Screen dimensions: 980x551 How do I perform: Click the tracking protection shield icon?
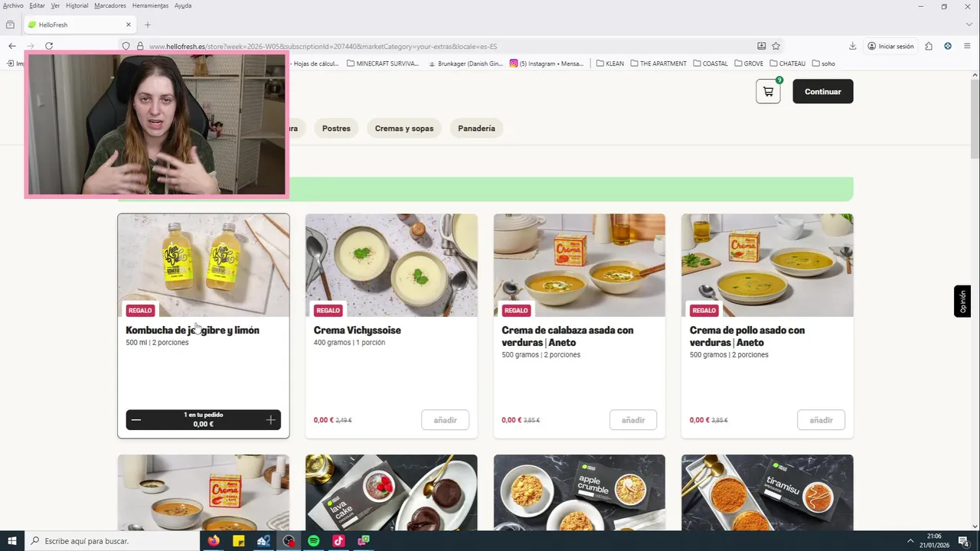point(126,46)
